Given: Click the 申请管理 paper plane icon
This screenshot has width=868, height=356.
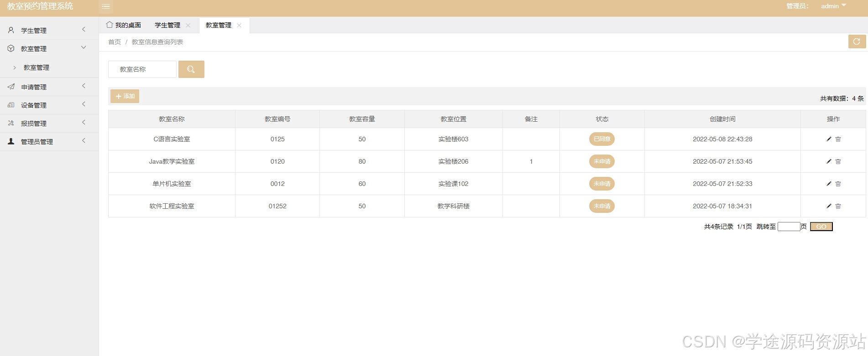Looking at the screenshot, I should [11, 87].
